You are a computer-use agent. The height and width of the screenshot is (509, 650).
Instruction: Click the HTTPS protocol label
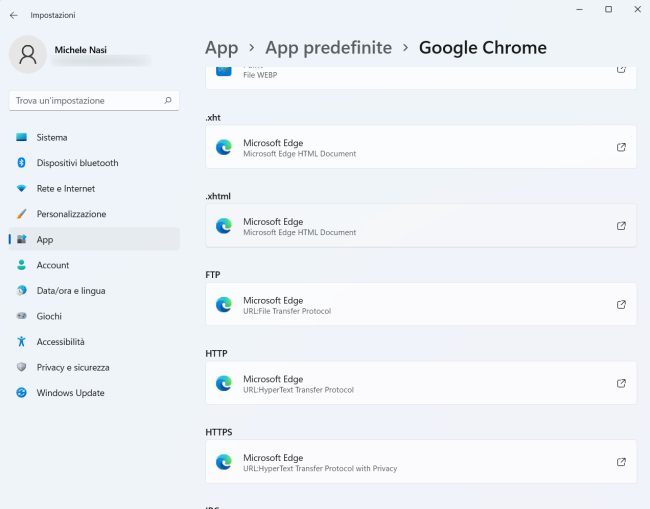(x=219, y=432)
